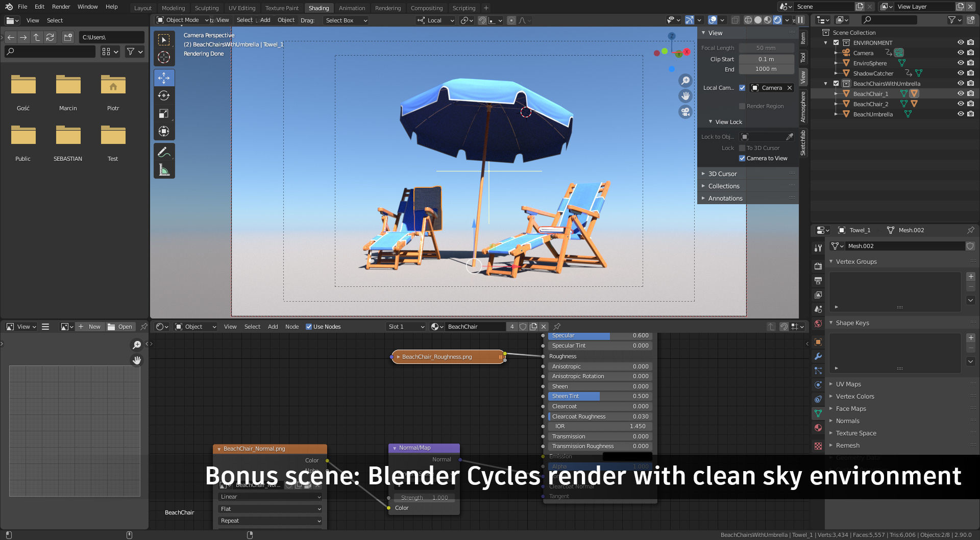Screen dimensions: 980x540
Task: Unlink BeachChair material in node editor
Action: pos(544,327)
